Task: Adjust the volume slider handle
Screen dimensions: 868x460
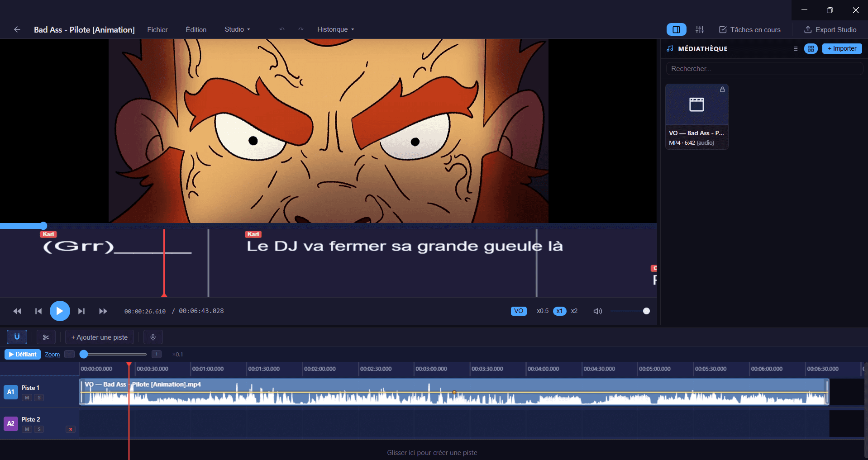Action: click(646, 311)
